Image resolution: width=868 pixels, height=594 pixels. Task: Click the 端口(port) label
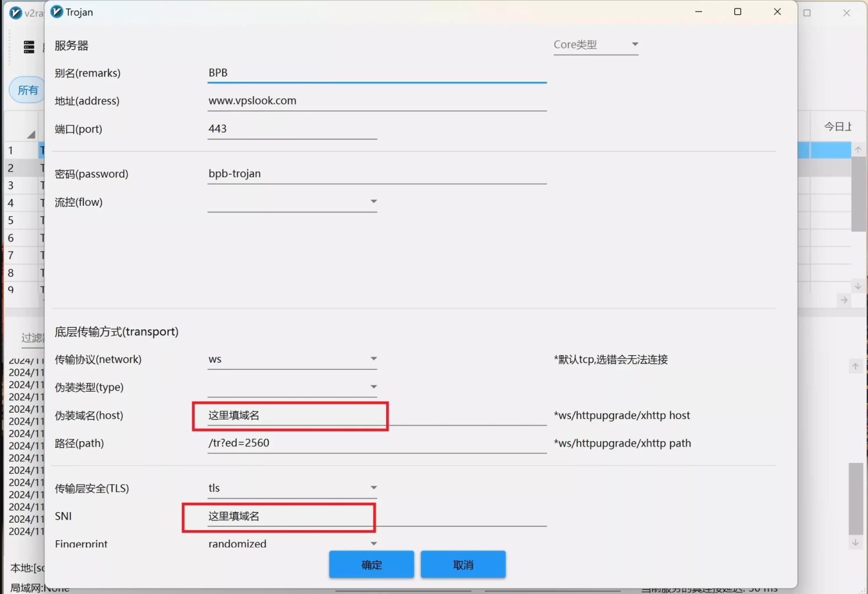coord(78,129)
